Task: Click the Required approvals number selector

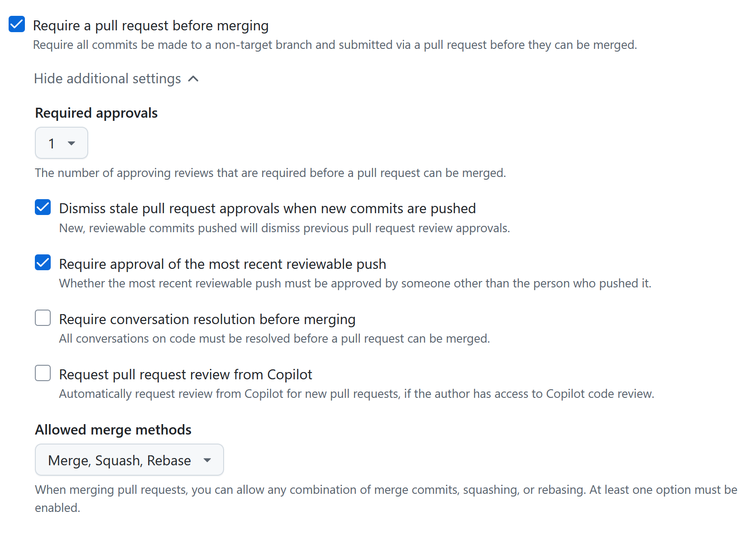Action: tap(62, 143)
